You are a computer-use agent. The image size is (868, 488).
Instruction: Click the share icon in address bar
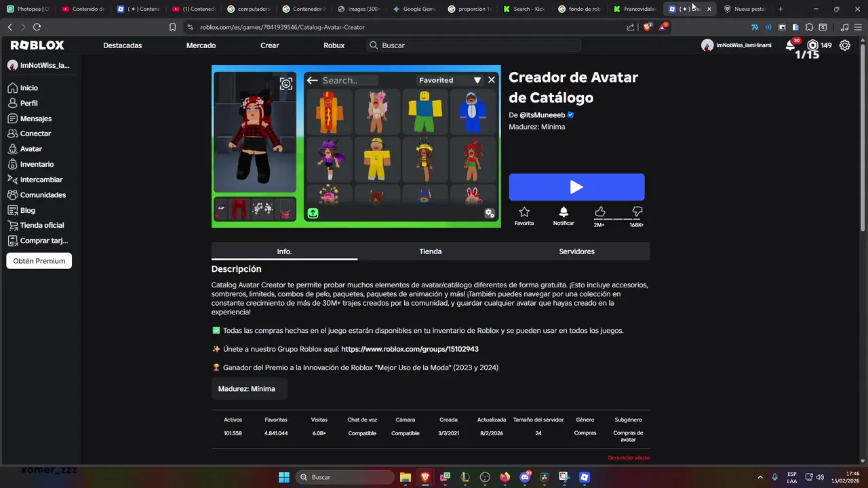tap(631, 27)
